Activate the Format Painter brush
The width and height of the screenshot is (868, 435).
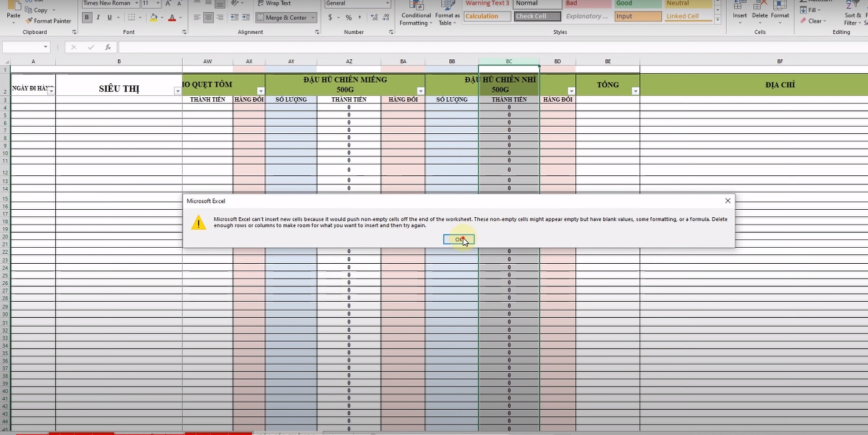(49, 21)
